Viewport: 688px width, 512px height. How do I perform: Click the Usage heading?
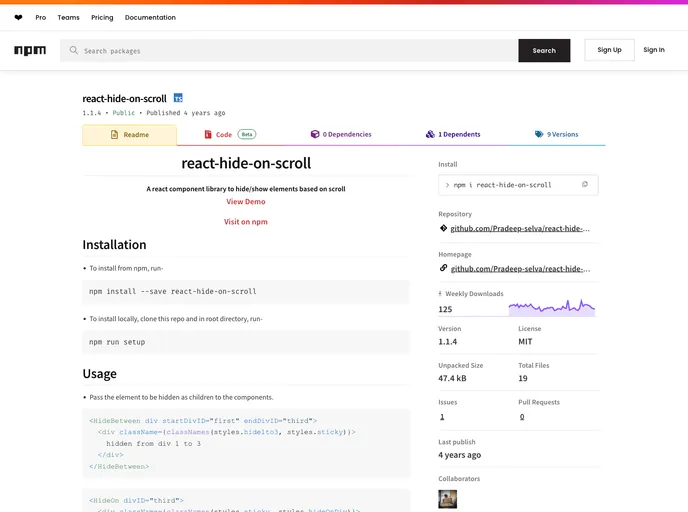pos(100,374)
